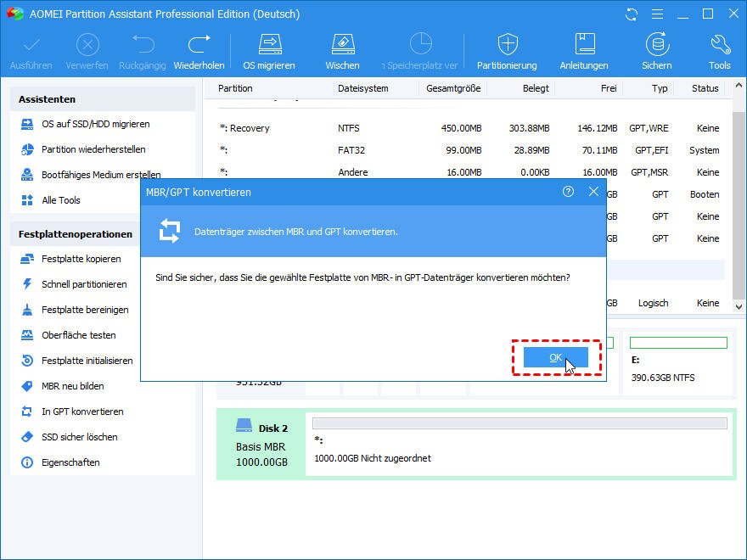Click the Festplattenoperationen section header
The height and width of the screenshot is (560, 747).
pos(76,234)
